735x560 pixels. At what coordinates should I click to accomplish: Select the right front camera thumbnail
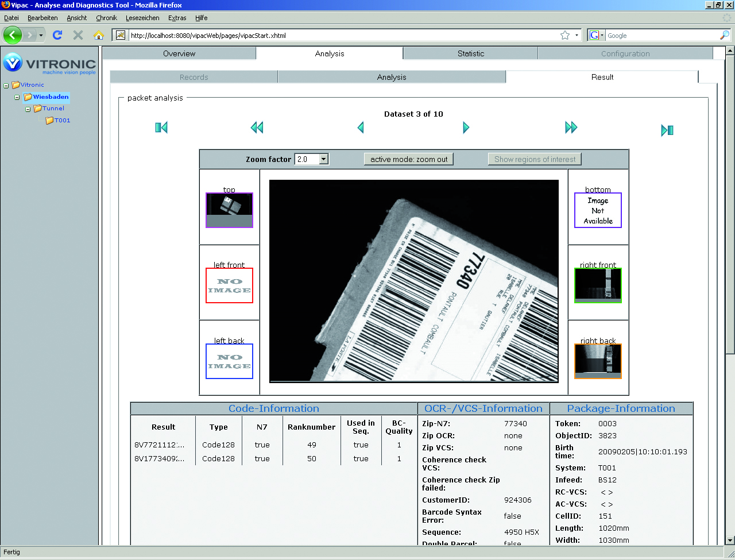coord(598,285)
